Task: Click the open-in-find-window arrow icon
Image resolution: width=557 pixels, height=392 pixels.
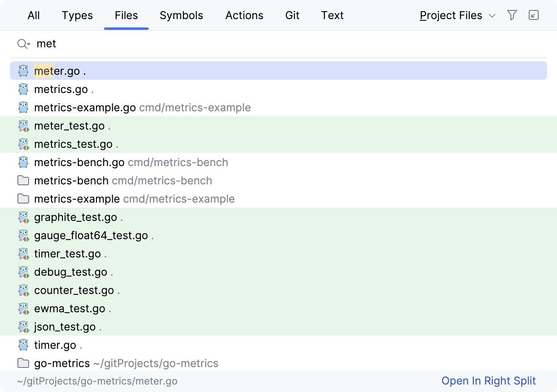Action: tap(534, 15)
